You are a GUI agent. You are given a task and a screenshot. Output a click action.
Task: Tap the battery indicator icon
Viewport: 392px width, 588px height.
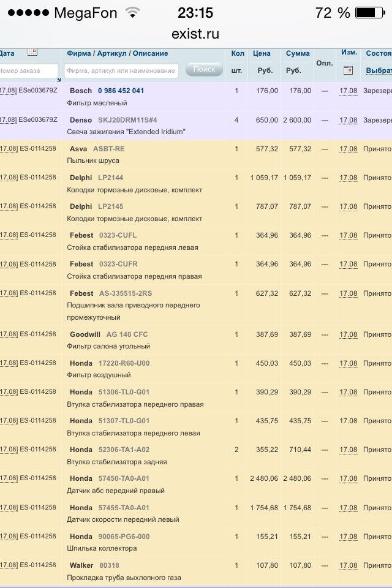(x=371, y=12)
